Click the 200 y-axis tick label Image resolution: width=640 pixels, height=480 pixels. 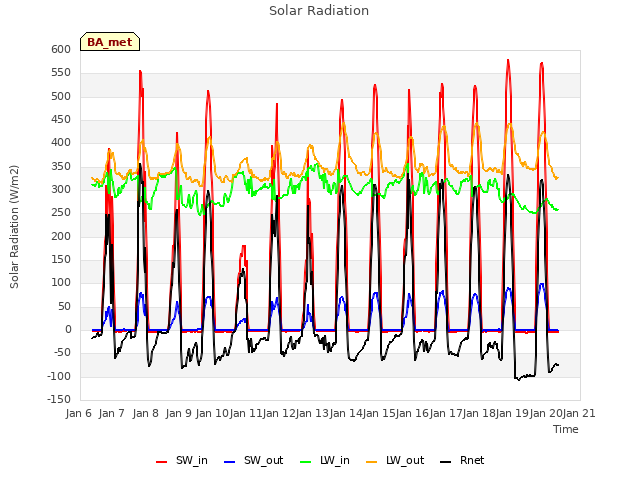tap(61, 236)
